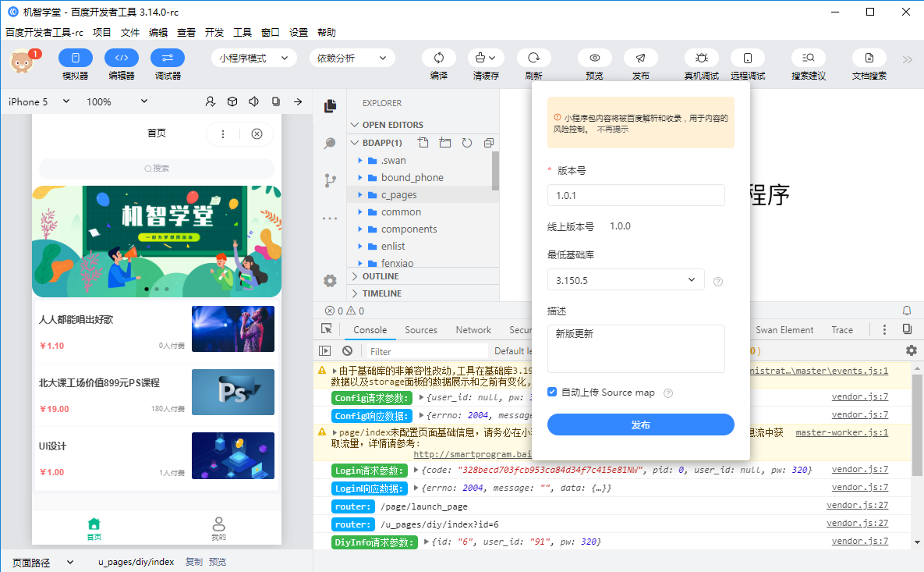Switch to the Sources tab

(x=421, y=329)
